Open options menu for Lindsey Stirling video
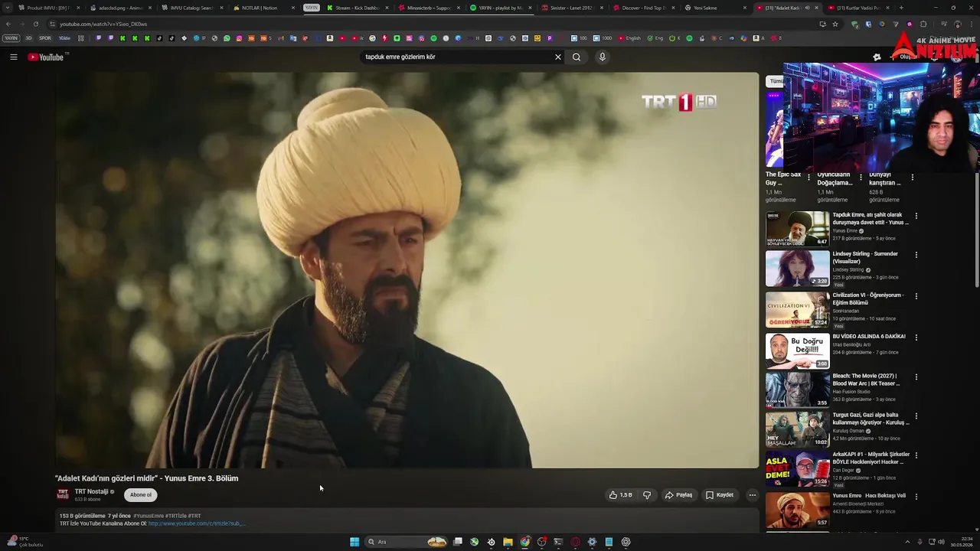Viewport: 980px width, 551px height. point(916,255)
